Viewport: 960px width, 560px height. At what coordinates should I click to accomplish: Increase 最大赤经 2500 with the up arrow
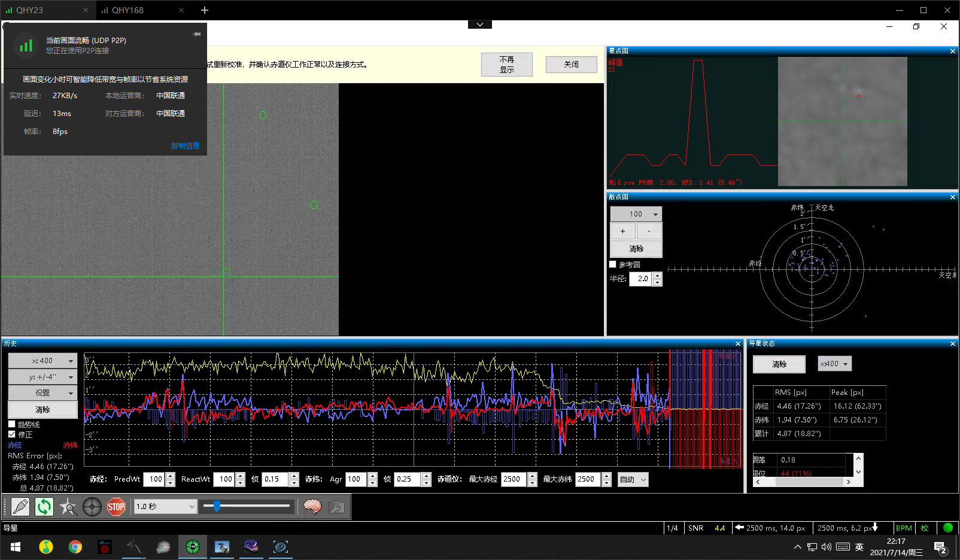[532, 476]
